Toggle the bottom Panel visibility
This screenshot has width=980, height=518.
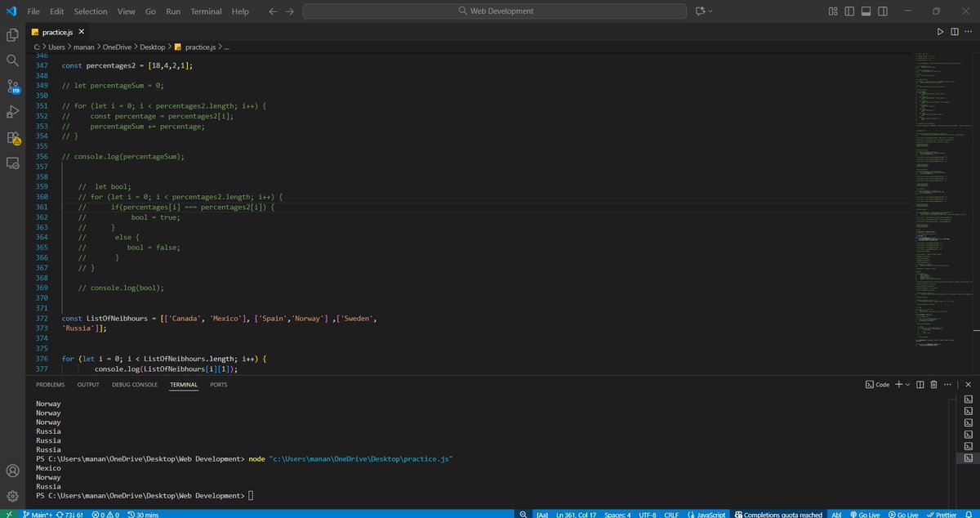tap(866, 11)
